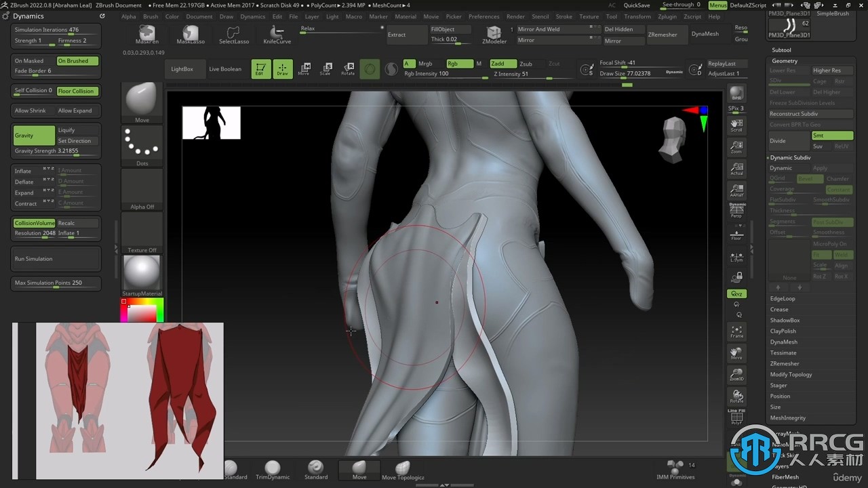Select the MaskLasso brush icon

(191, 35)
